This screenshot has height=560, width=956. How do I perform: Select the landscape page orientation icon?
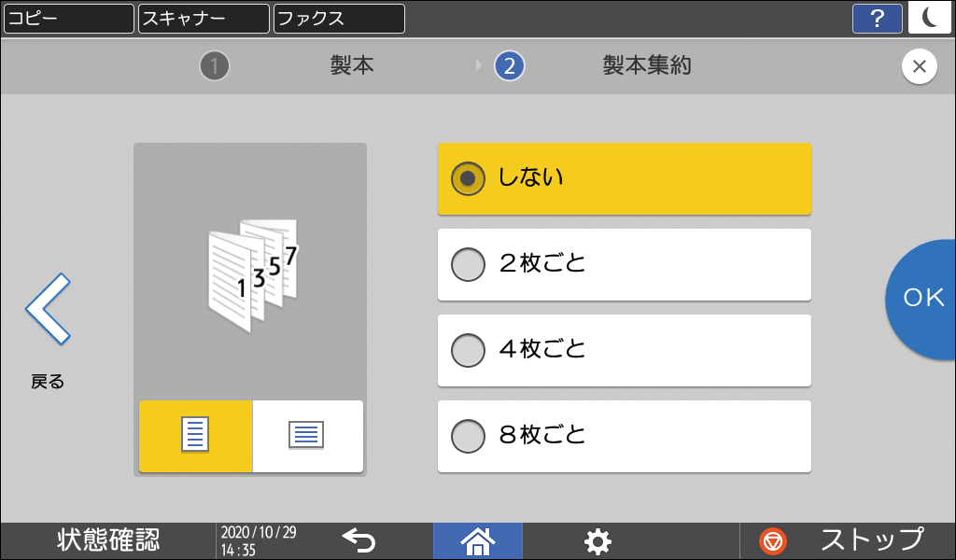point(306,436)
